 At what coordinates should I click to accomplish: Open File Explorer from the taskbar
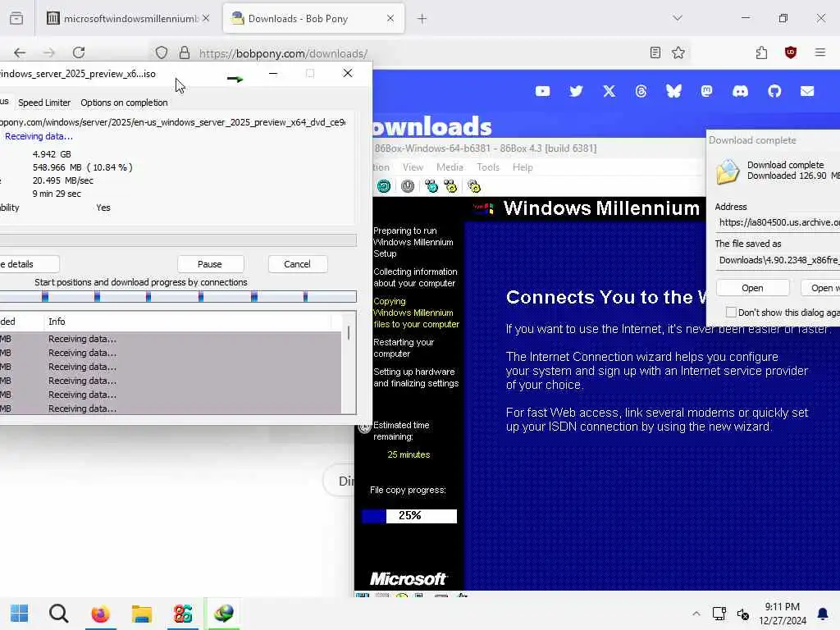point(141,614)
